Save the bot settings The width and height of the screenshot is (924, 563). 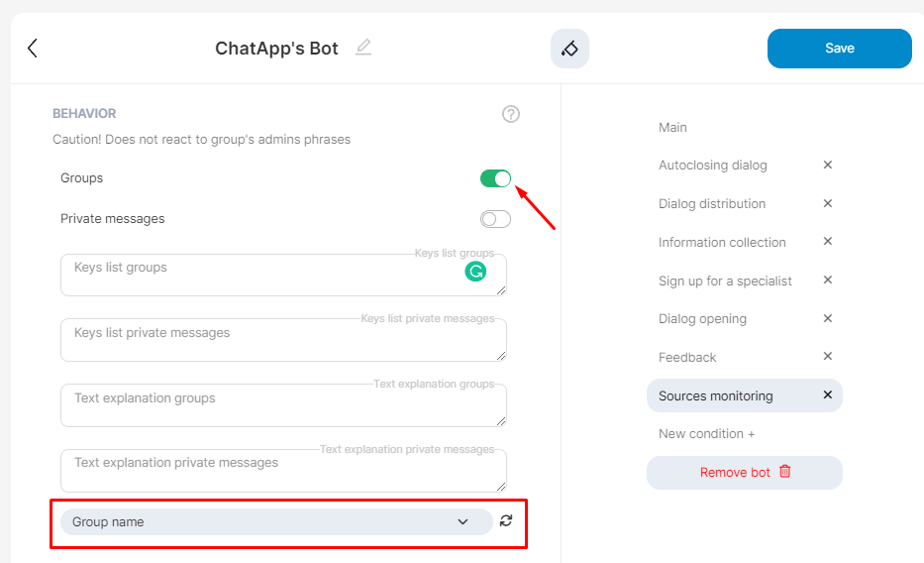coord(839,49)
